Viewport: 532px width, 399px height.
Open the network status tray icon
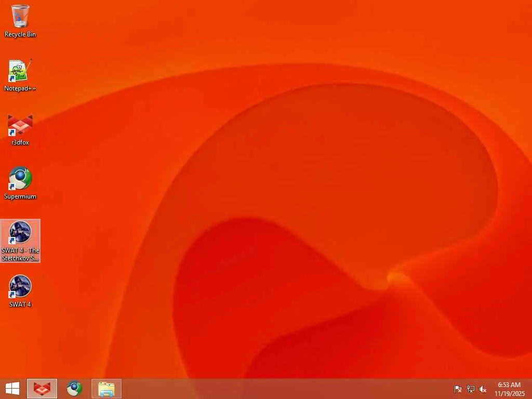[x=470, y=389]
